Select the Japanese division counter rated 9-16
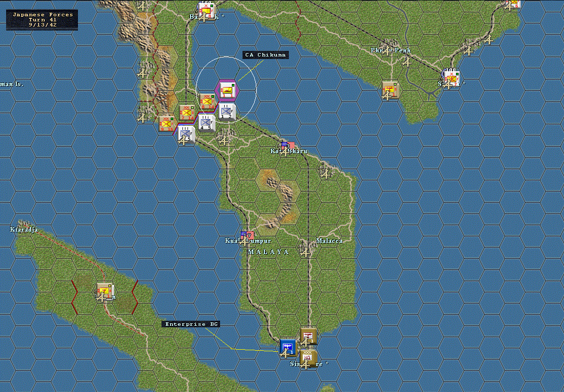The height and width of the screenshot is (392, 564). tap(167, 124)
